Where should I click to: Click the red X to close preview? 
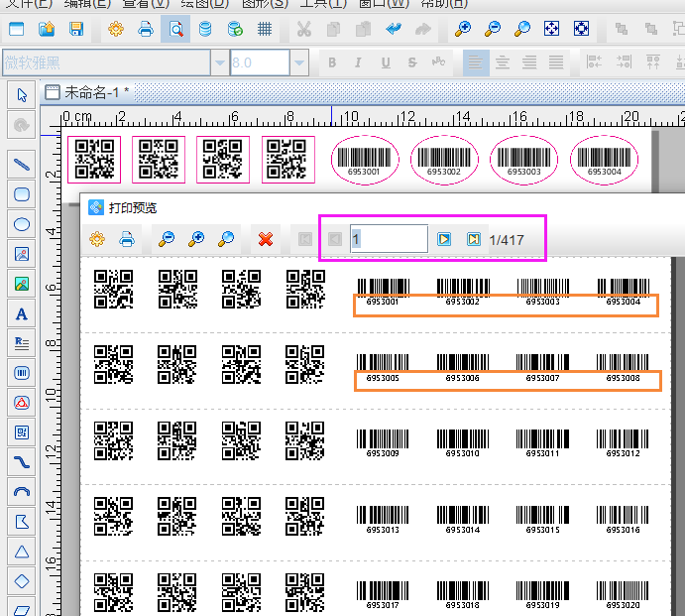(x=266, y=239)
